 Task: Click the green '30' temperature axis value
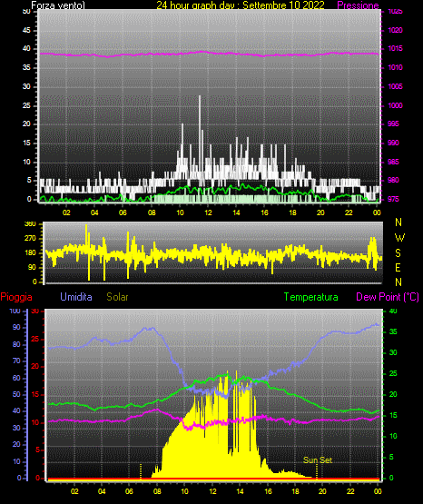[393, 352]
